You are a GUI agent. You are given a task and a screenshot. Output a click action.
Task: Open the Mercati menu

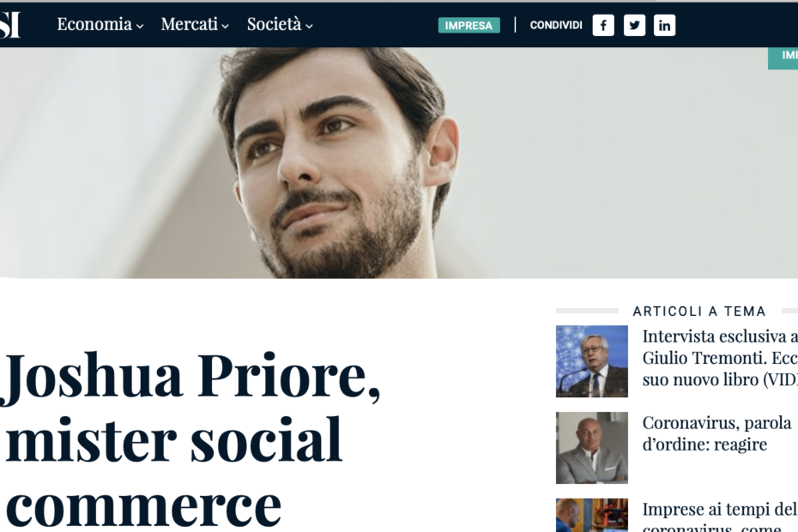pos(190,24)
